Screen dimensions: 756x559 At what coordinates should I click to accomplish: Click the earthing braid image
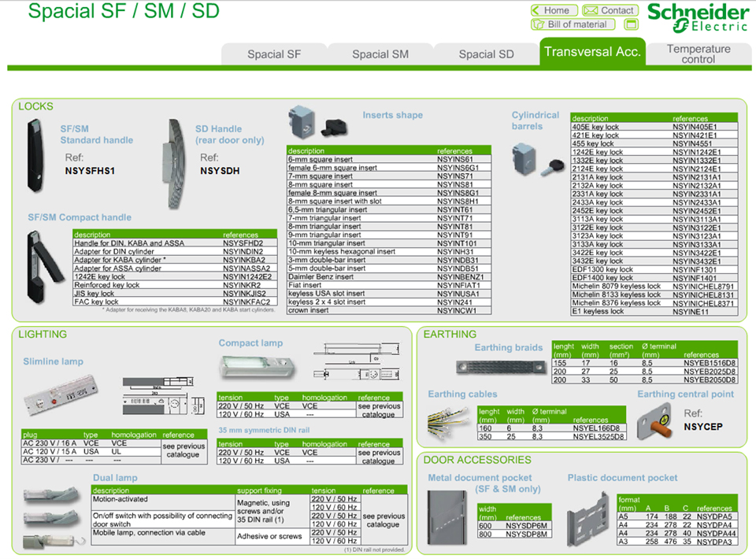coord(501,368)
